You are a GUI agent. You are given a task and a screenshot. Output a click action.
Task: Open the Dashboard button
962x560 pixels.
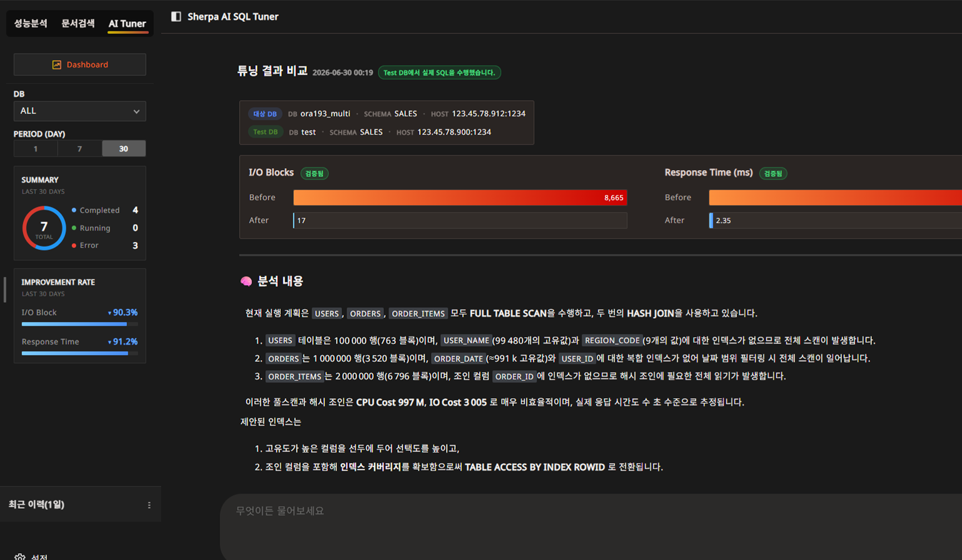click(x=80, y=64)
